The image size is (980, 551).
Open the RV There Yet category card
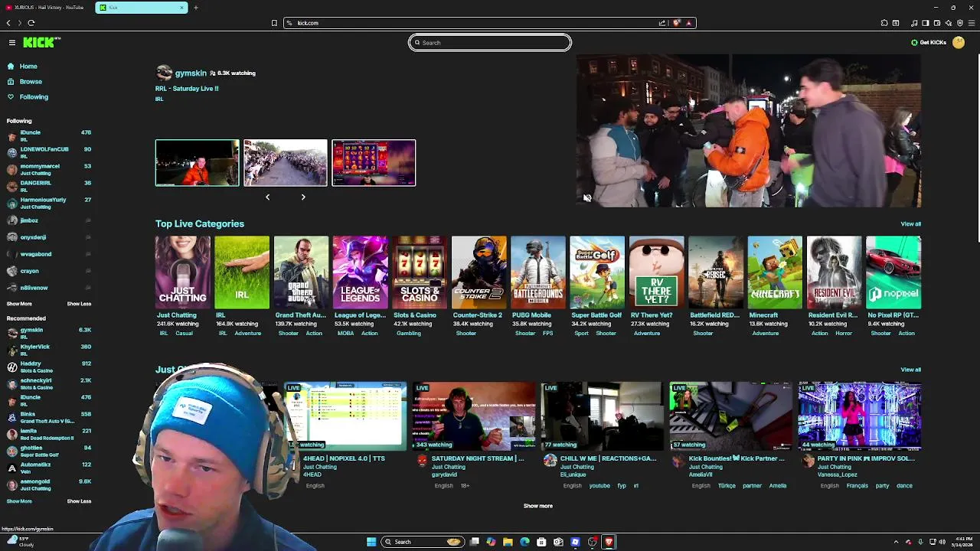[x=657, y=272]
